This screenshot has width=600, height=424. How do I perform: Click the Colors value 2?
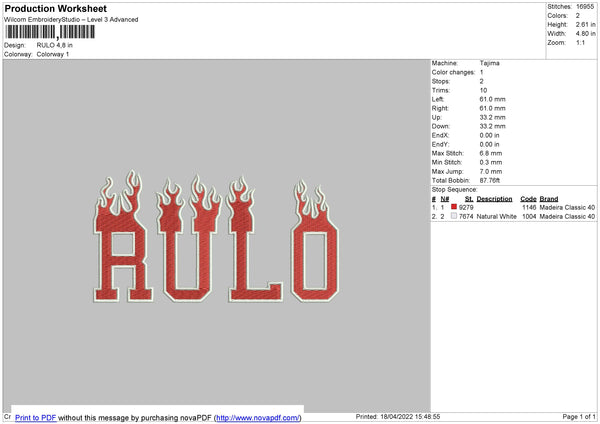tap(578, 16)
